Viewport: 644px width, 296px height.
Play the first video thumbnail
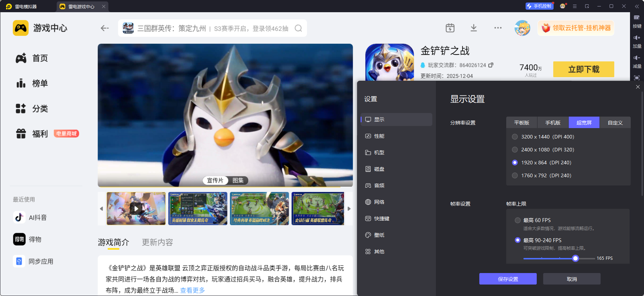tap(136, 208)
